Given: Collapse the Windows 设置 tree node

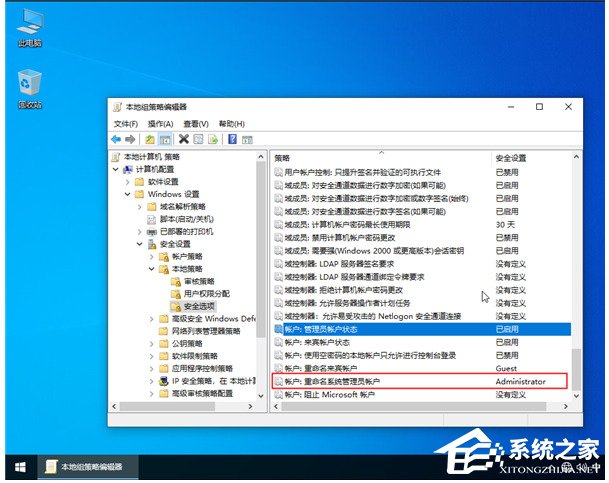Looking at the screenshot, I should coord(127,194).
